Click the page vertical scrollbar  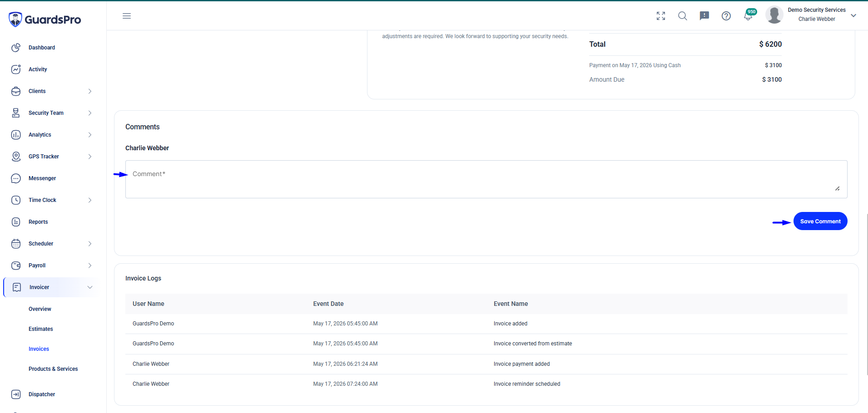867,295
